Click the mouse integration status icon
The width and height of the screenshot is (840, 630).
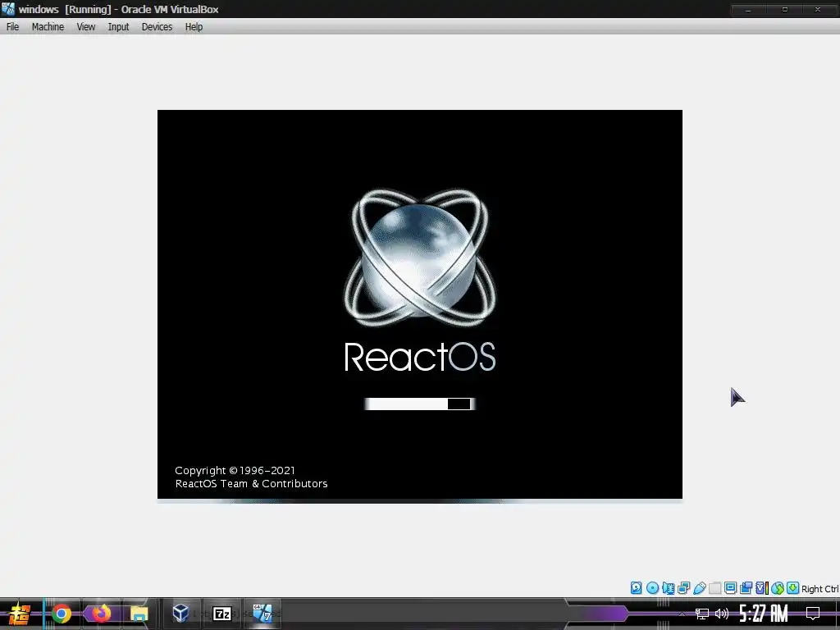778,587
